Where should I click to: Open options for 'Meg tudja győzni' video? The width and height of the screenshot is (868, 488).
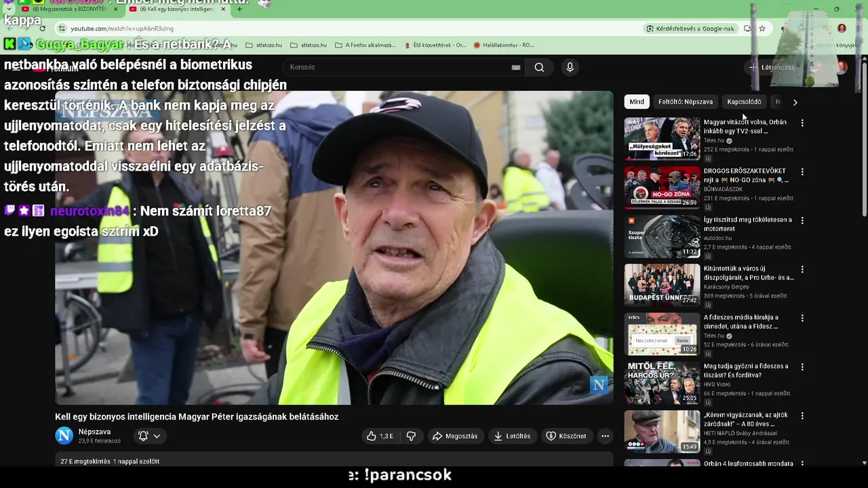click(802, 367)
